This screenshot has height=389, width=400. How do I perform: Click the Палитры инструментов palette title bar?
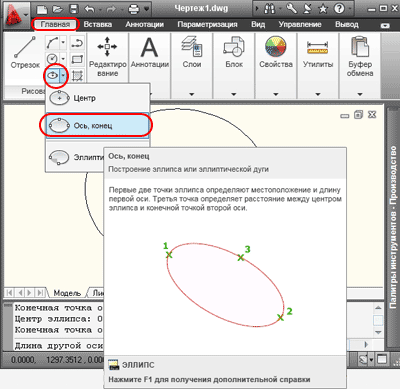tap(393, 227)
